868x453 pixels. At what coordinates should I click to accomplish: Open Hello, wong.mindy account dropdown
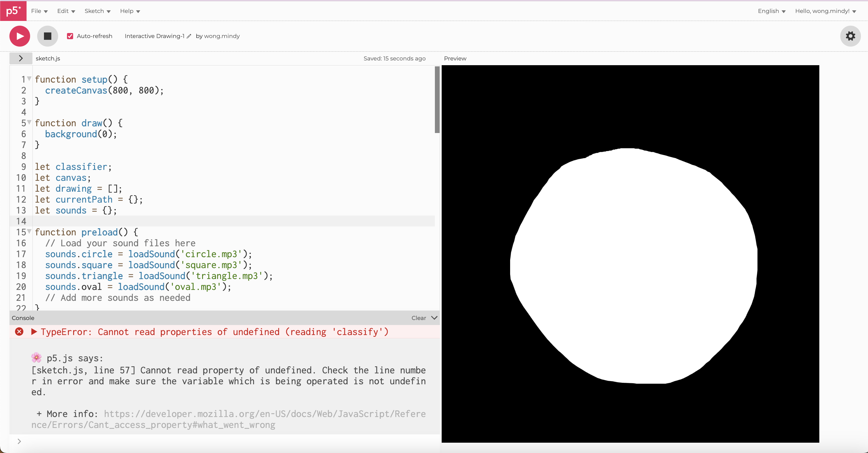pos(825,11)
